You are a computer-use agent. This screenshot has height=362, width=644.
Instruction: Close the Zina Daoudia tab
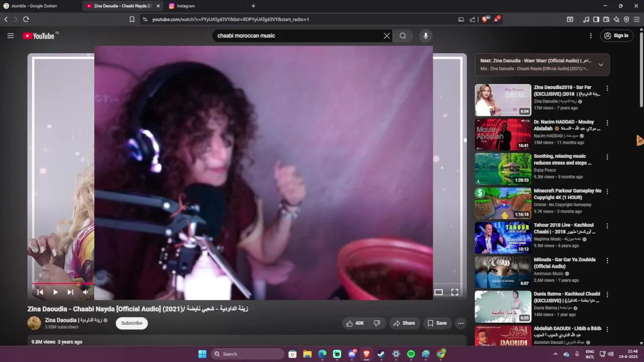tap(158, 6)
